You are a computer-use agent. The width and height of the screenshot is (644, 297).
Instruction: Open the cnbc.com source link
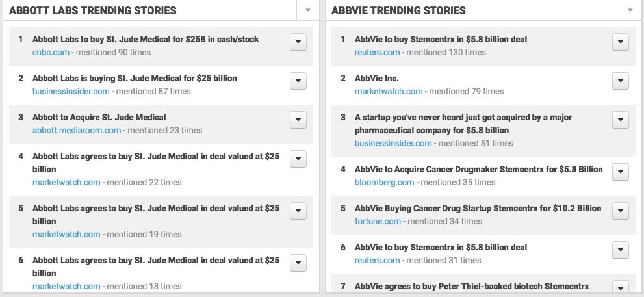[51, 52]
